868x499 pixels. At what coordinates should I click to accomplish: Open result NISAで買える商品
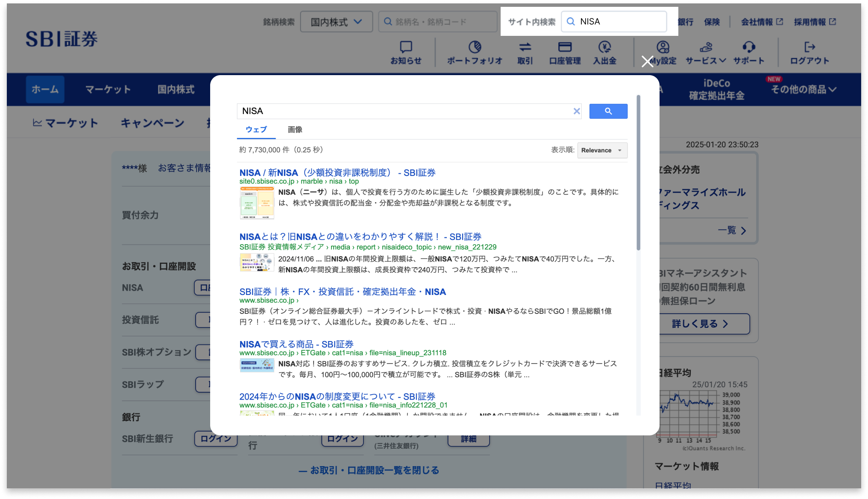click(x=296, y=344)
